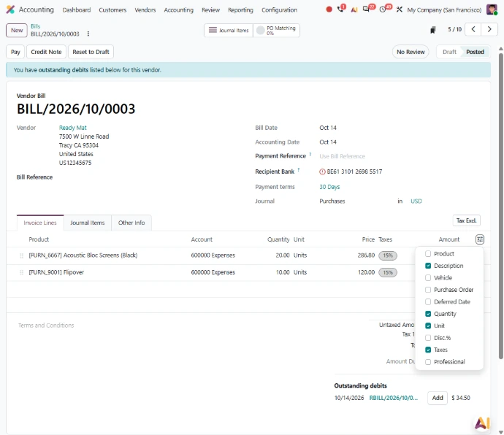Toggle the Professional column checkbox
This screenshot has width=504, height=435.
[x=428, y=362]
